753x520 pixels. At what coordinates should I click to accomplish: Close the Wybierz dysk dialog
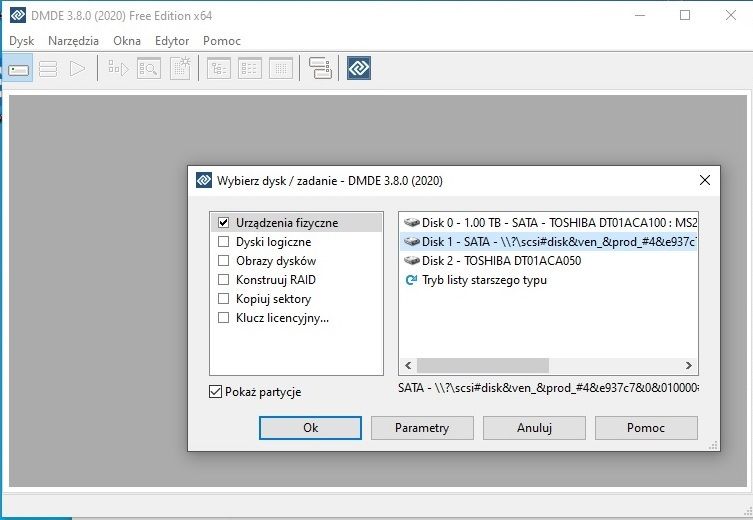point(704,180)
